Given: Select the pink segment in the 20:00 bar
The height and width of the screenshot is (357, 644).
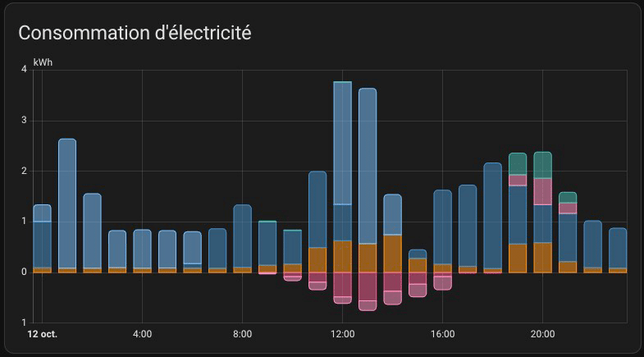Looking at the screenshot, I should [542, 191].
